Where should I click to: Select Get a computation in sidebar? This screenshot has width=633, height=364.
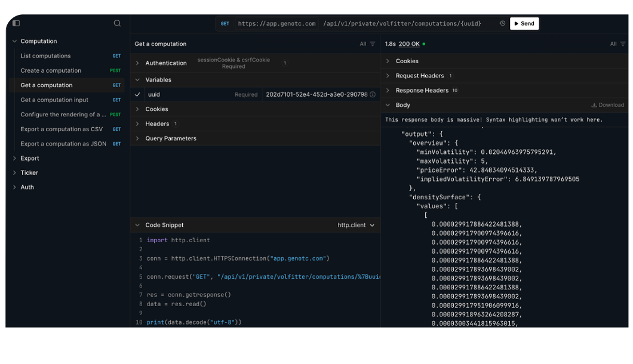click(67, 85)
